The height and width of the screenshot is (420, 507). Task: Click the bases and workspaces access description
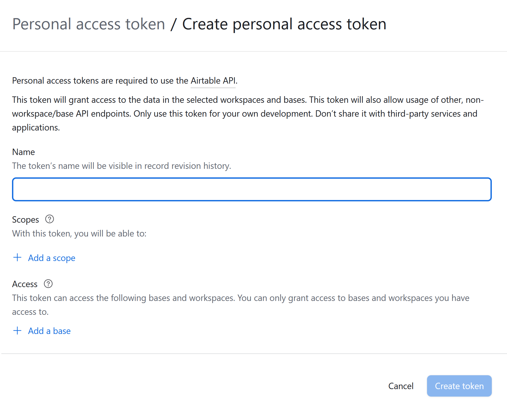click(241, 305)
